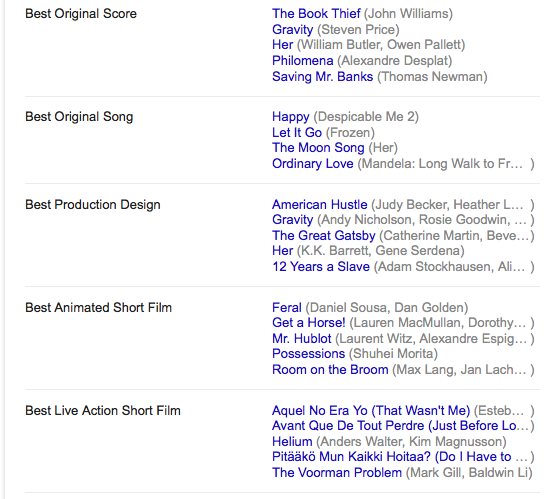Open The Book Thief link
This screenshot has height=499, width=553.
[x=316, y=13]
